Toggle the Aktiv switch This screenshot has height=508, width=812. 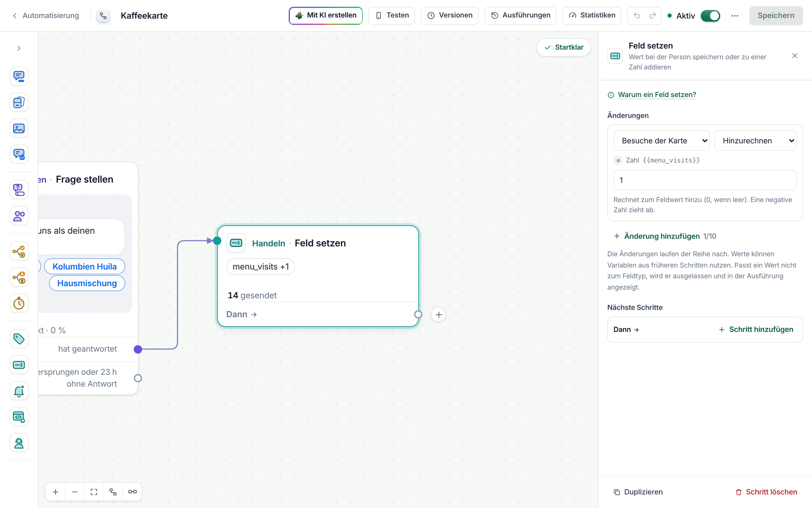710,16
